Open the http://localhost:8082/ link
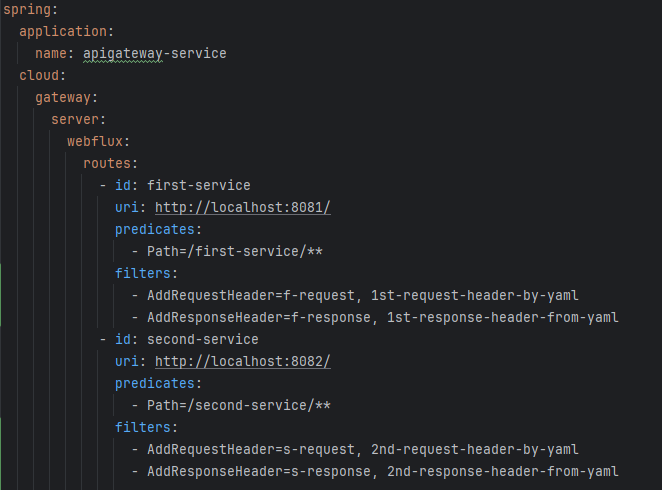The image size is (662, 490). pyautogui.click(x=243, y=361)
